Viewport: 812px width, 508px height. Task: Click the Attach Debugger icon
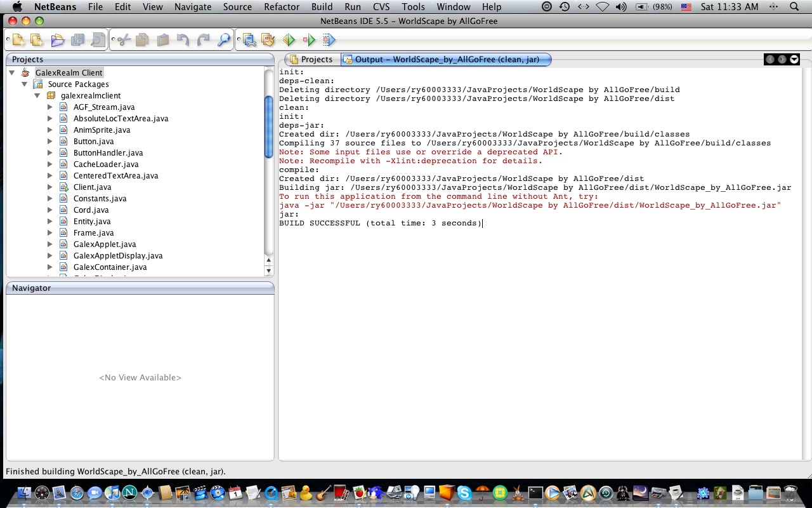(329, 41)
